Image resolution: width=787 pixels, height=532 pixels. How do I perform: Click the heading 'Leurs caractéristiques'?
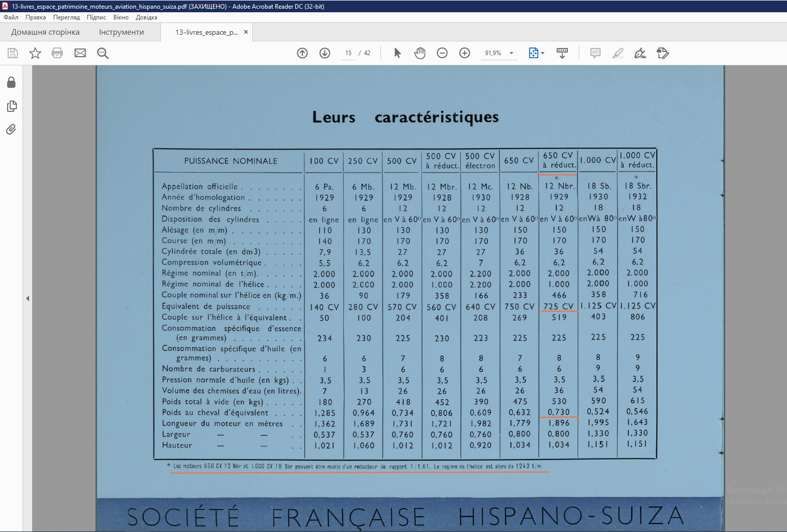tap(406, 117)
